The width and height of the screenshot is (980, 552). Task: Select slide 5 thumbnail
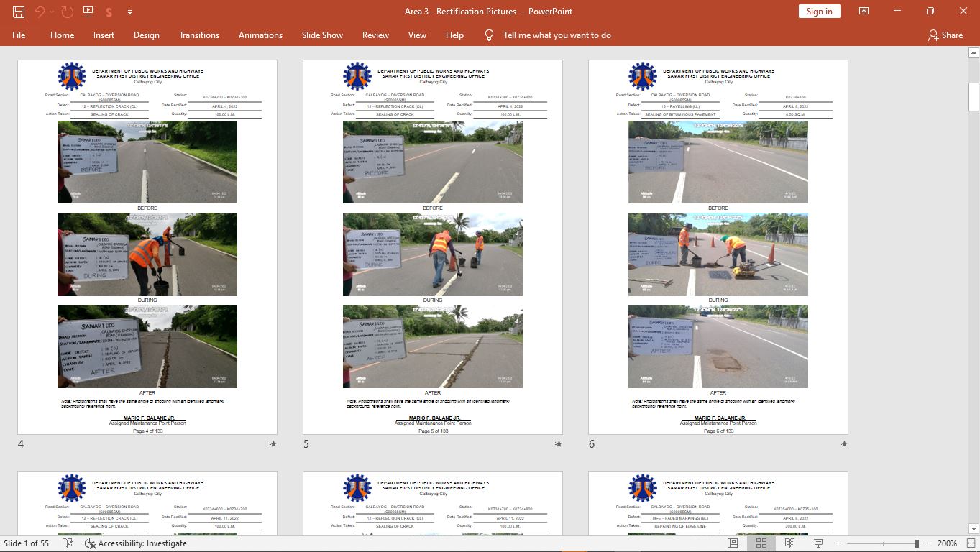coord(433,247)
